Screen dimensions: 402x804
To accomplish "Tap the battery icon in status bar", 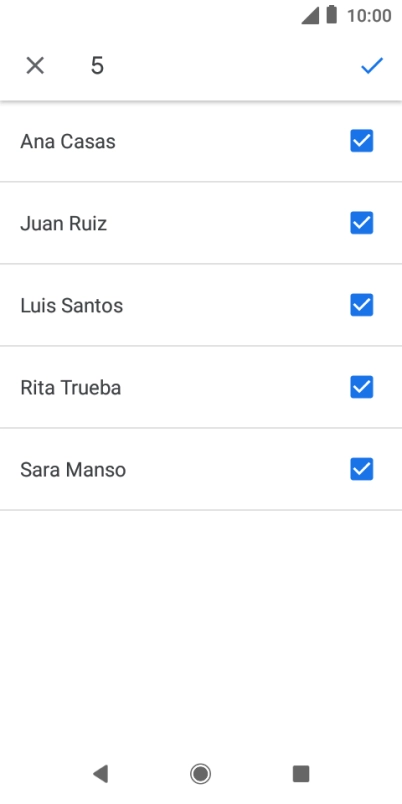I will coord(332,15).
